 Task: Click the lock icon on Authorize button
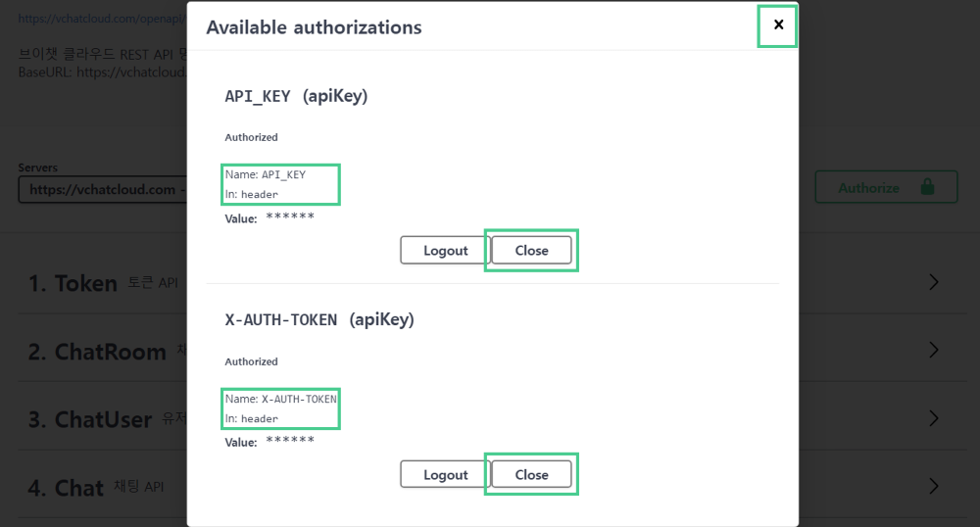[927, 187]
